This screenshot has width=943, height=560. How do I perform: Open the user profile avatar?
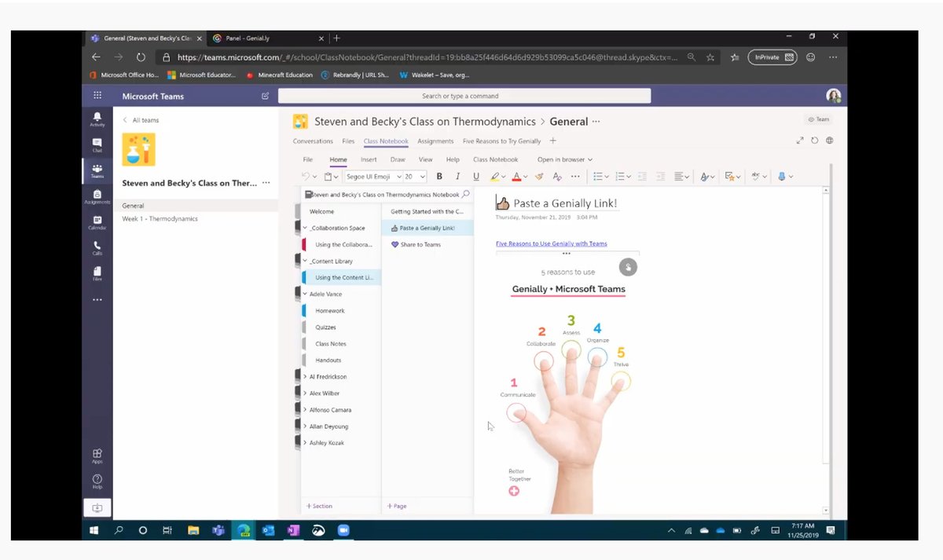click(x=833, y=96)
